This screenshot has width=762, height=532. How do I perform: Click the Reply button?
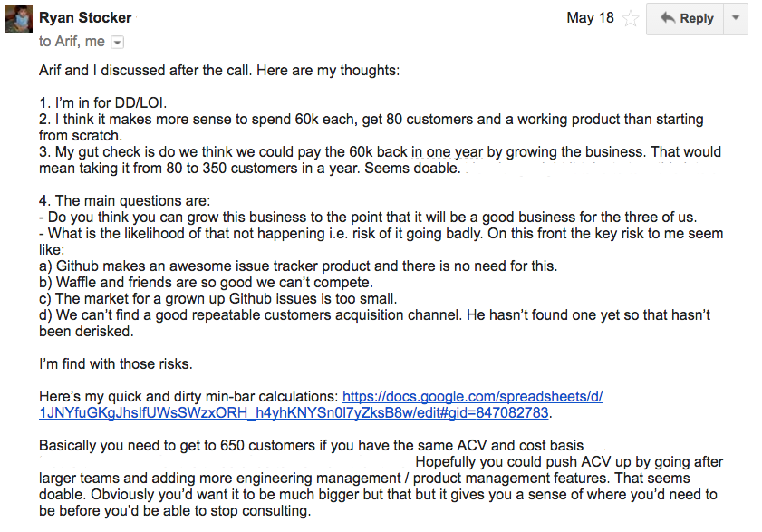pyautogui.click(x=685, y=18)
